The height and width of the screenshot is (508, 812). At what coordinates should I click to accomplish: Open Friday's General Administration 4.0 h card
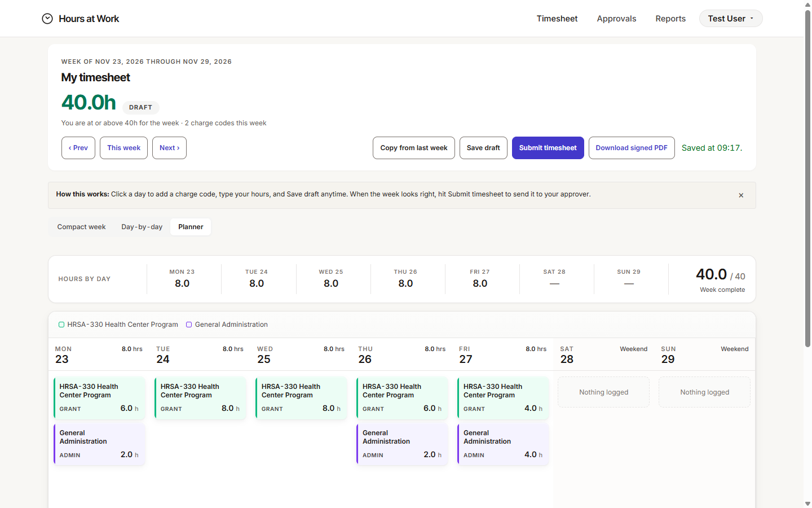point(503,444)
